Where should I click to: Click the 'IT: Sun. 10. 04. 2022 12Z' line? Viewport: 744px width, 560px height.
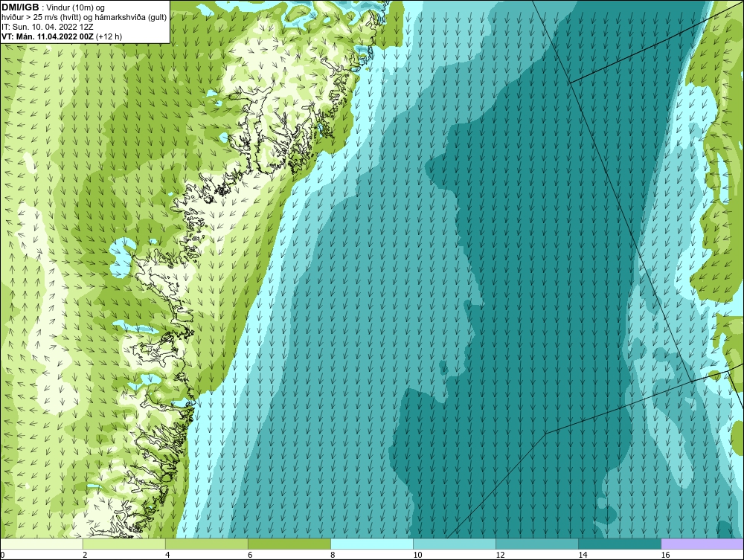click(x=48, y=27)
